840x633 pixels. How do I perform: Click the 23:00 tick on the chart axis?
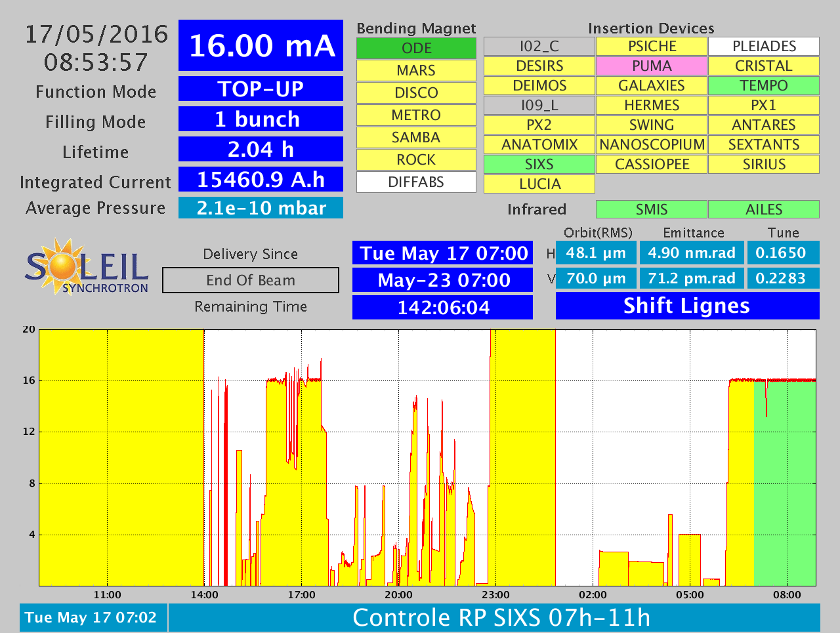pyautogui.click(x=495, y=595)
